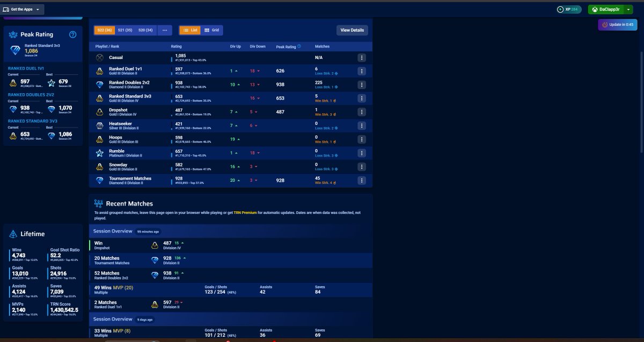Open the options menu for Ranked Doubles 2v2 row

click(x=362, y=85)
